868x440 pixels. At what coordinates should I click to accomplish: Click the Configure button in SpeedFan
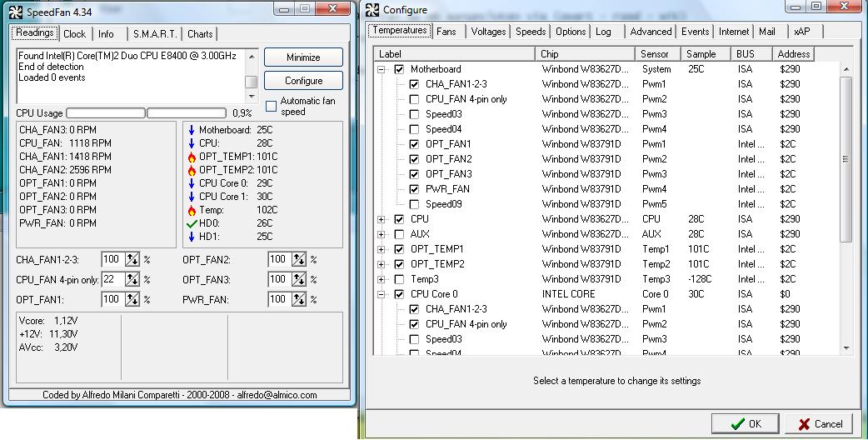click(x=303, y=81)
